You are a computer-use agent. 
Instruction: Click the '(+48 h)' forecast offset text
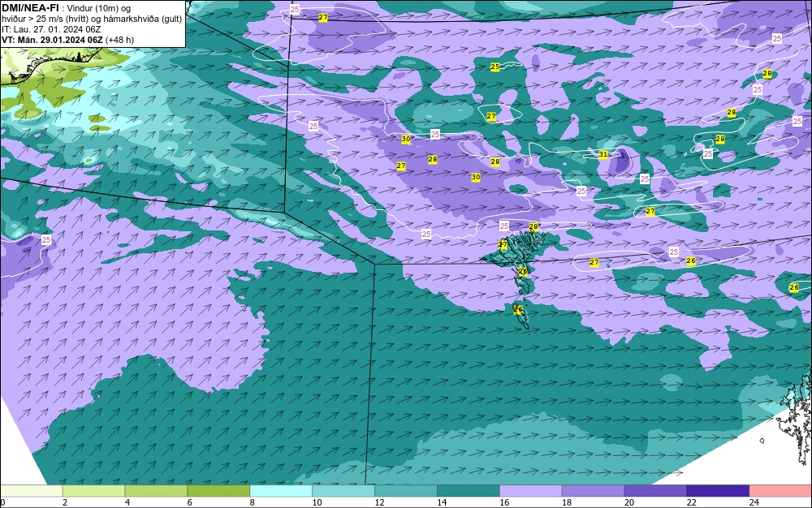click(119, 40)
